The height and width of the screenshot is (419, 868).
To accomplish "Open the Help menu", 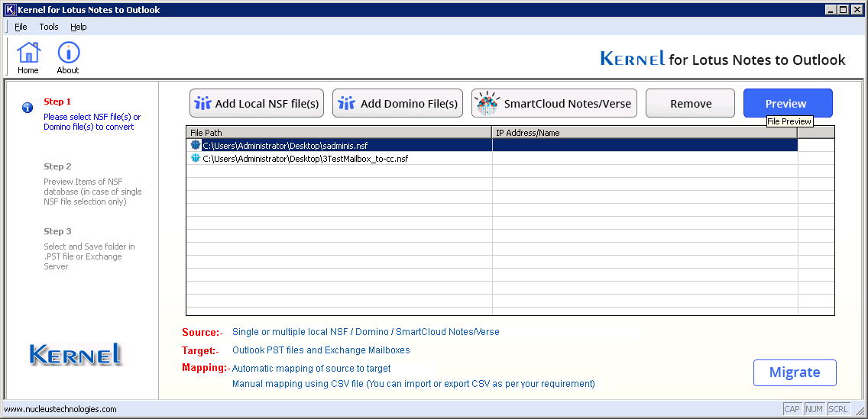I will click(x=79, y=27).
